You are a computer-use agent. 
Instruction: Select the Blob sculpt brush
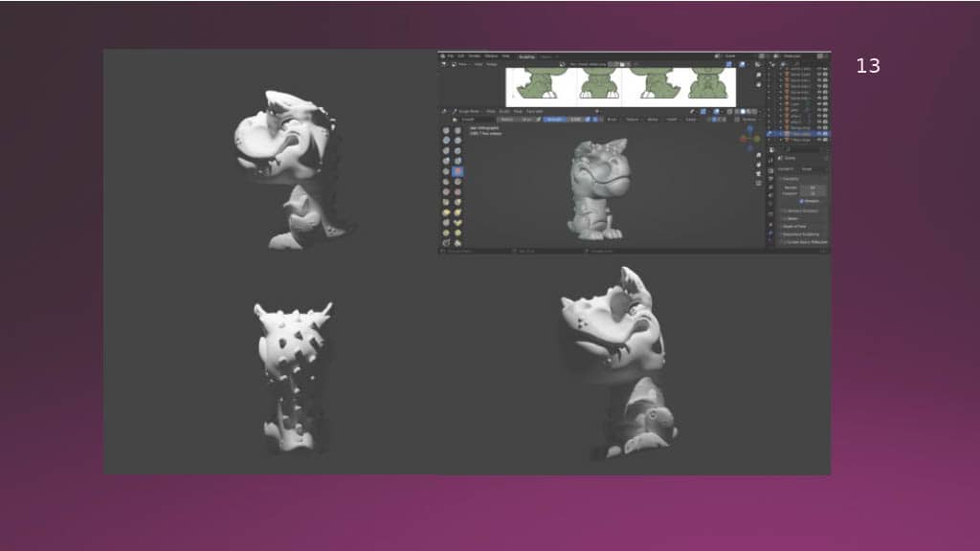(457, 161)
